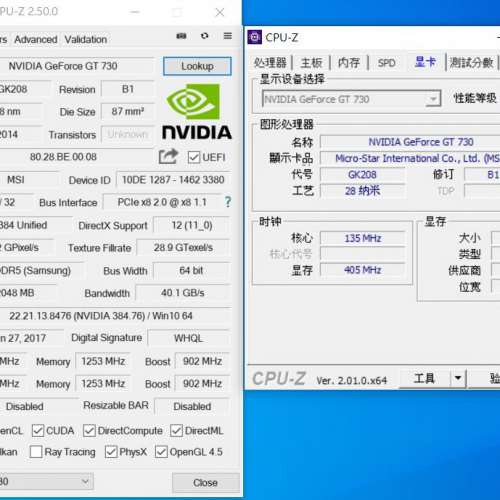
Task: Open the GPU selection dropdown in GPU-Z
Action: (x=46, y=481)
